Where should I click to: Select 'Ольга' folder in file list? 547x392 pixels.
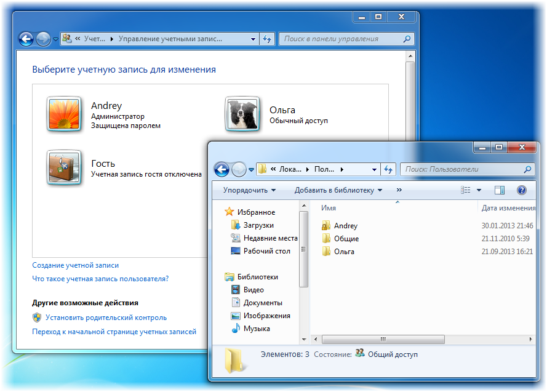344,252
